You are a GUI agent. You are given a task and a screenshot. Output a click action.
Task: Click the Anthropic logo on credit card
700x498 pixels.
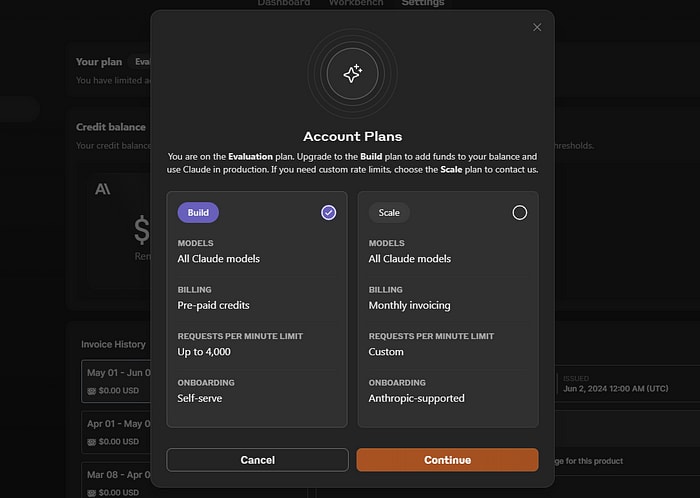click(x=103, y=189)
